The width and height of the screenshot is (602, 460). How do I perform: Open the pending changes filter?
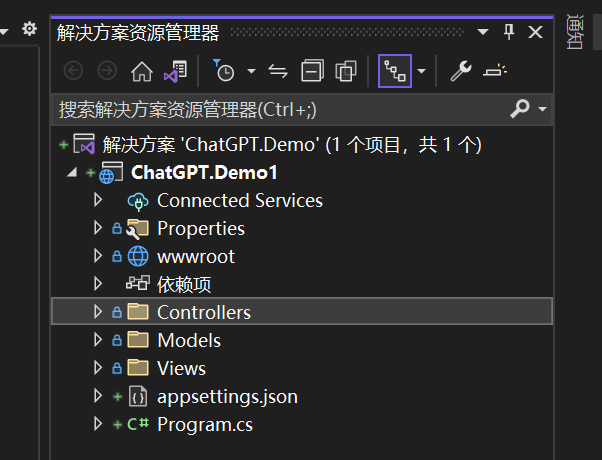(224, 71)
